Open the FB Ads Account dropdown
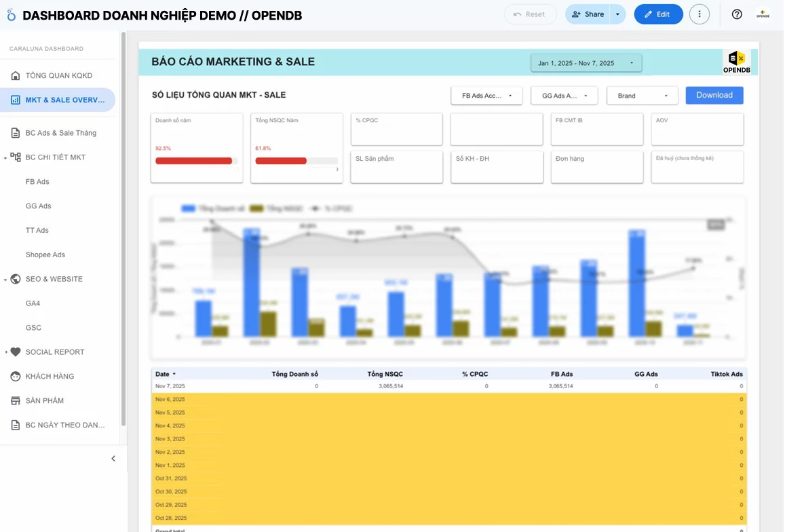Screen dimensions: 785x532 [x=486, y=95]
